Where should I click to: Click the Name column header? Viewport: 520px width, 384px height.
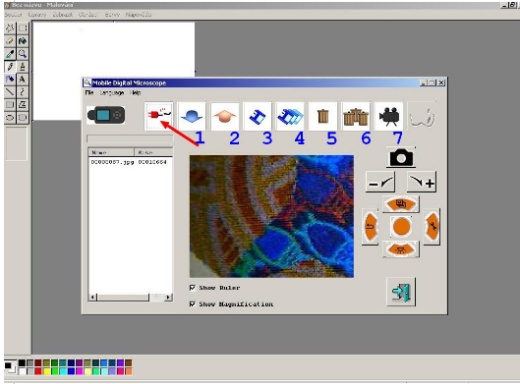point(111,152)
